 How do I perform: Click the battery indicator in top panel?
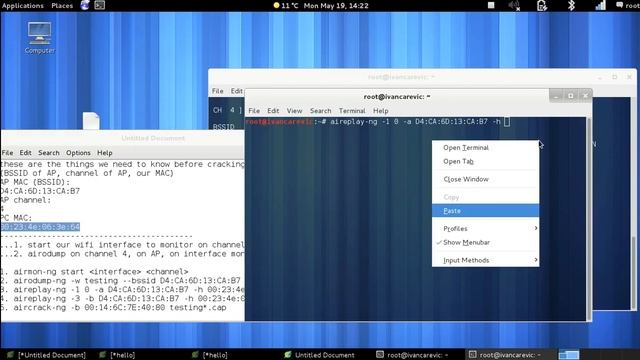(x=542, y=5)
